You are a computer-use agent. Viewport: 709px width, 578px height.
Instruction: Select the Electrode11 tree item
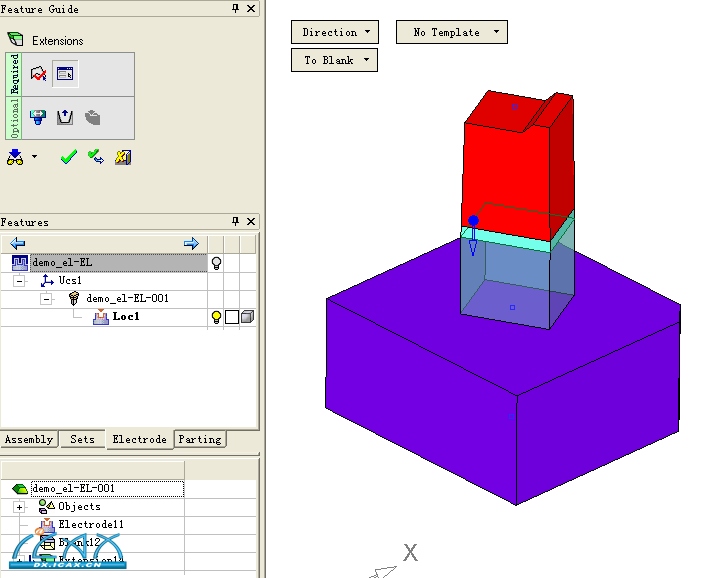[91, 524]
